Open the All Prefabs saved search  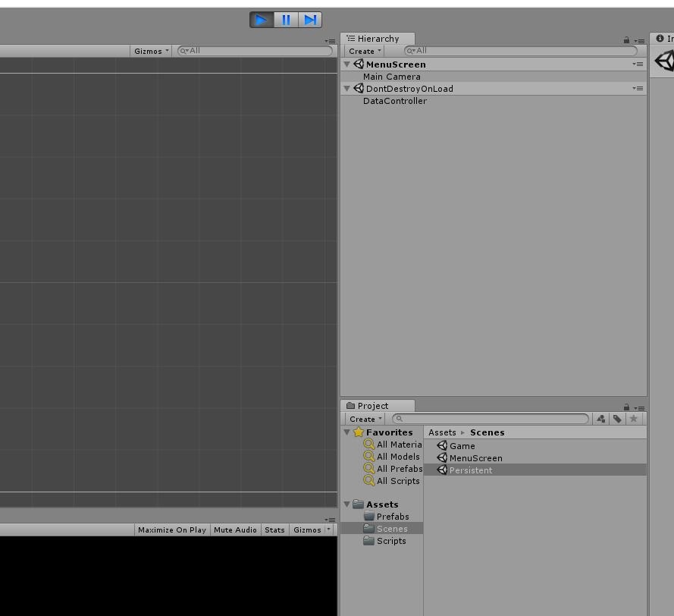(x=393, y=469)
